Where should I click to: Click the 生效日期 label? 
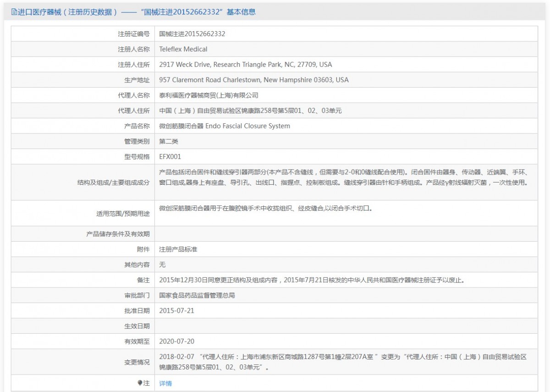(x=137, y=326)
